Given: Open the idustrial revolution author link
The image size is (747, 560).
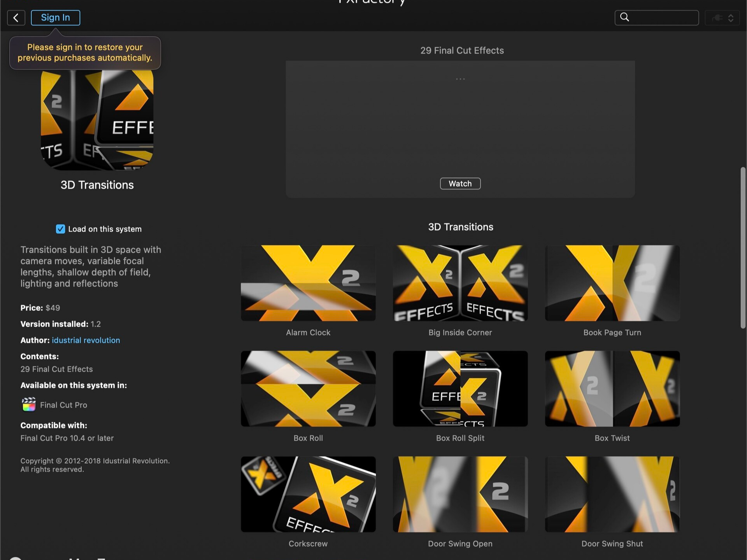Looking at the screenshot, I should [86, 340].
